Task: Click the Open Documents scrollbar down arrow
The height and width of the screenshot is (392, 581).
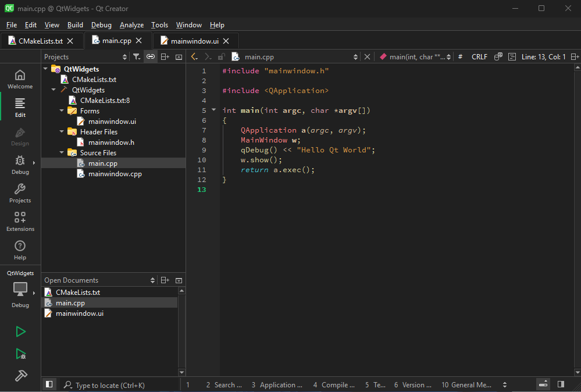Action: tap(181, 372)
